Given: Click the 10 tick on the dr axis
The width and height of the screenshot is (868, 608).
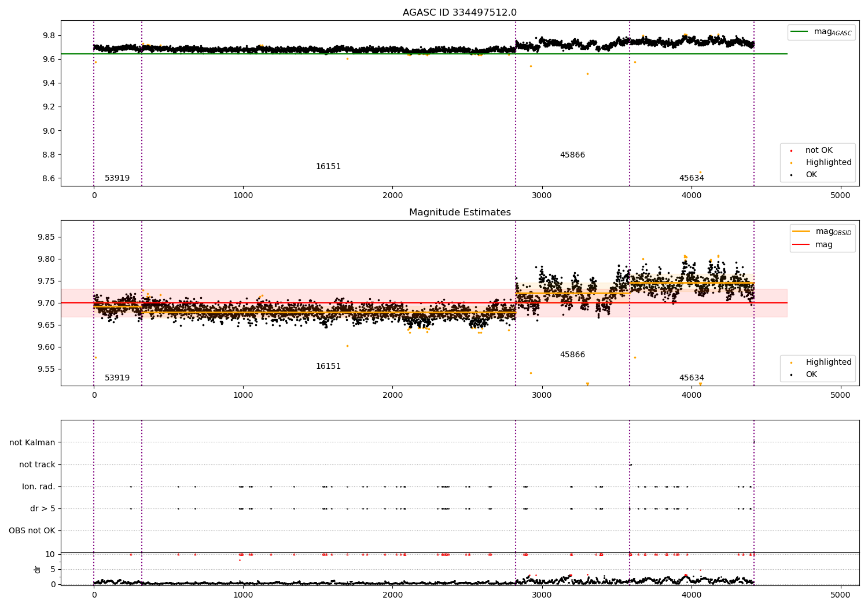Looking at the screenshot, I should click(x=50, y=555).
